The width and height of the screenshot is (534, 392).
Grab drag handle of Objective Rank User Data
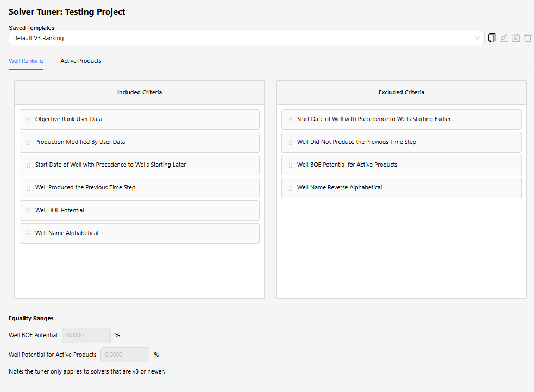(x=29, y=119)
